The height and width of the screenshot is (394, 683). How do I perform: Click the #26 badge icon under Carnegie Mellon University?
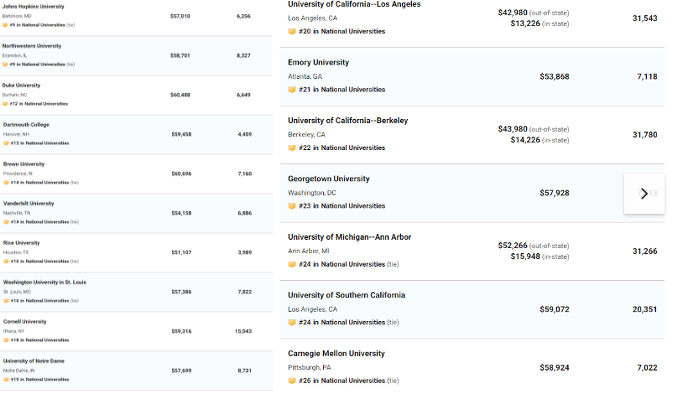coord(292,381)
